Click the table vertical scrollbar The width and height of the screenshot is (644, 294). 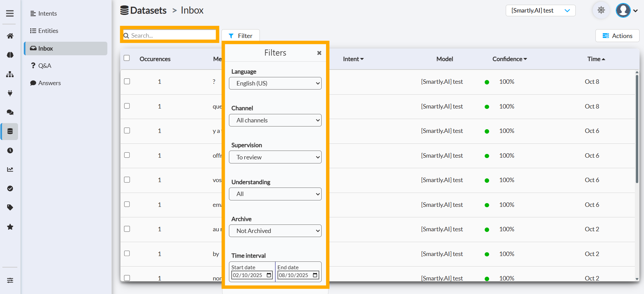pos(637,129)
